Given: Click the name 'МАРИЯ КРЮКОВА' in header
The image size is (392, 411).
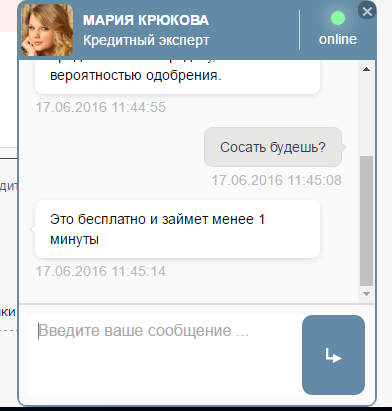Looking at the screenshot, I should tap(146, 20).
